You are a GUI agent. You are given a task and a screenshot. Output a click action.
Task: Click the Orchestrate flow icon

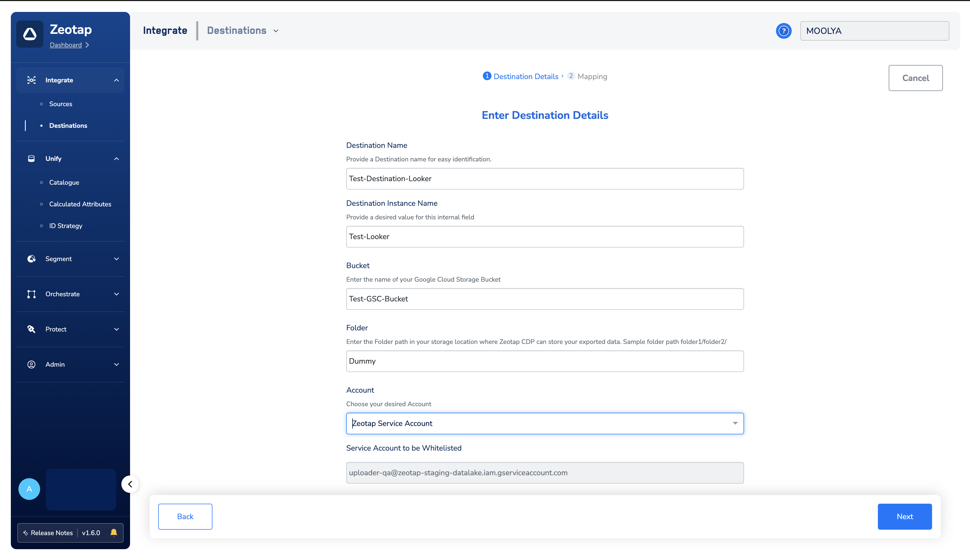coord(31,294)
